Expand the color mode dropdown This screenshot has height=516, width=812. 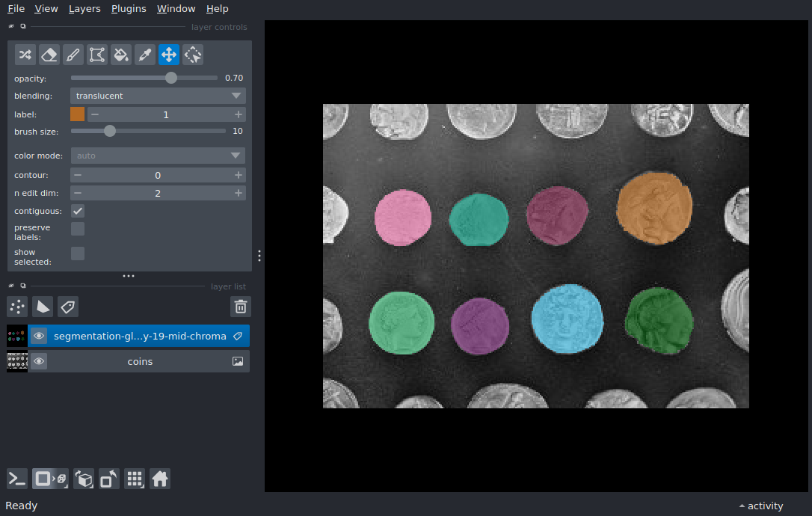tap(158, 156)
